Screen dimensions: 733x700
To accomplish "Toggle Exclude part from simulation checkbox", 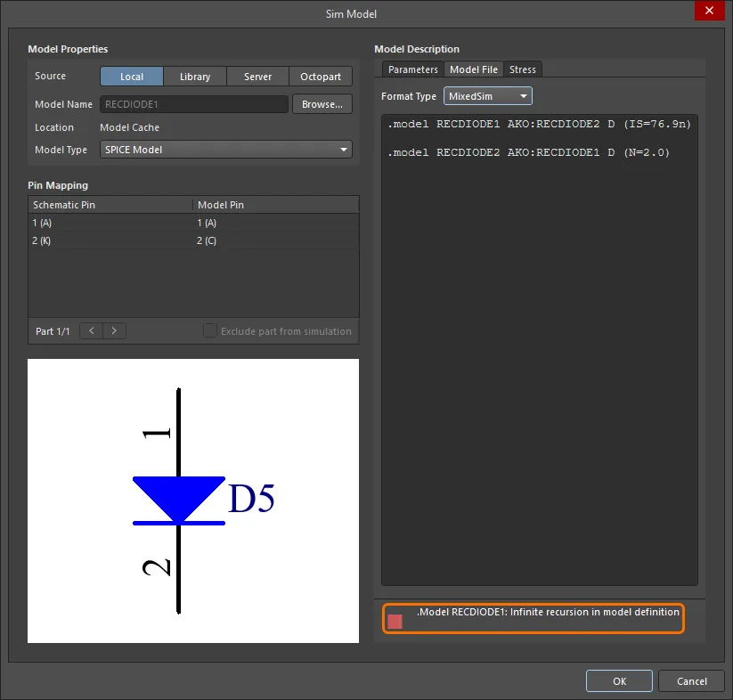I will (210, 331).
